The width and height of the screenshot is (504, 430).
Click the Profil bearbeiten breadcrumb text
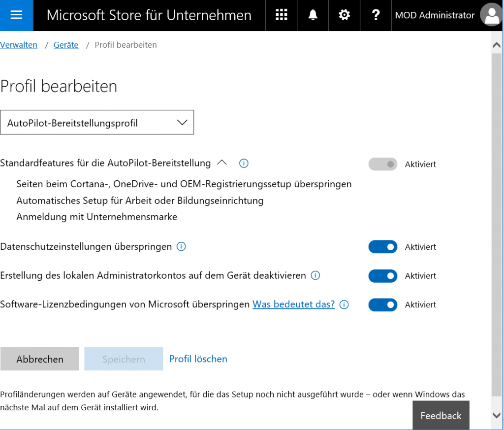pyautogui.click(x=126, y=45)
